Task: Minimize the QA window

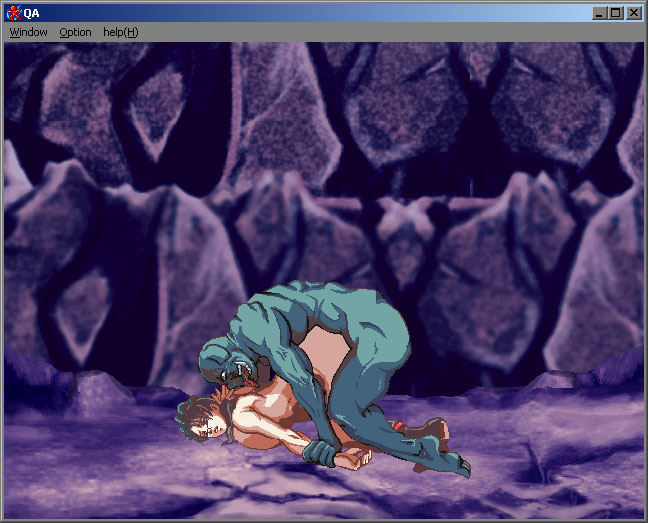Action: (x=600, y=13)
